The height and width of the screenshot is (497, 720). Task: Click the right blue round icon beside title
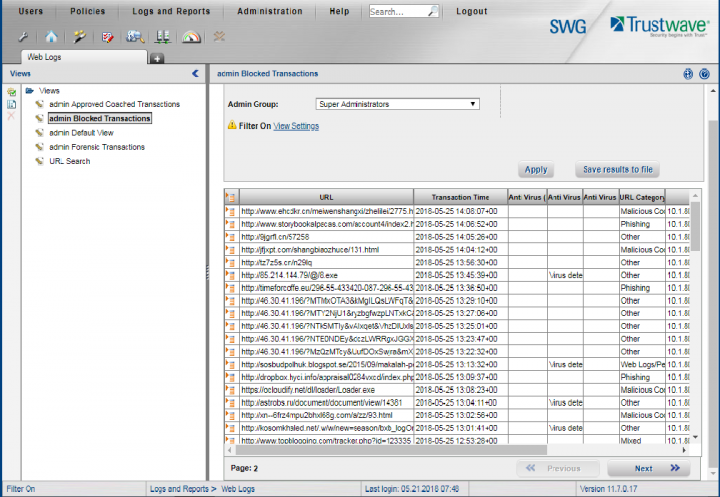pyautogui.click(x=704, y=73)
